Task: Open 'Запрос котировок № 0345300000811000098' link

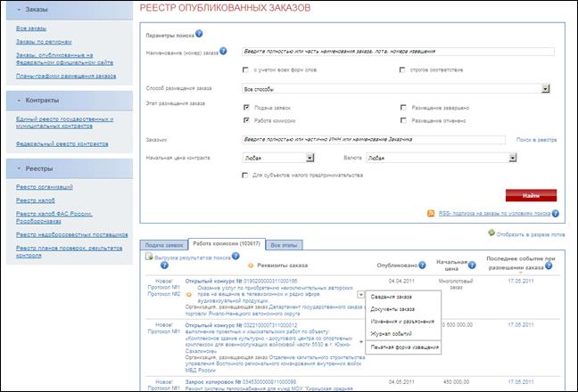Action: (x=240, y=382)
